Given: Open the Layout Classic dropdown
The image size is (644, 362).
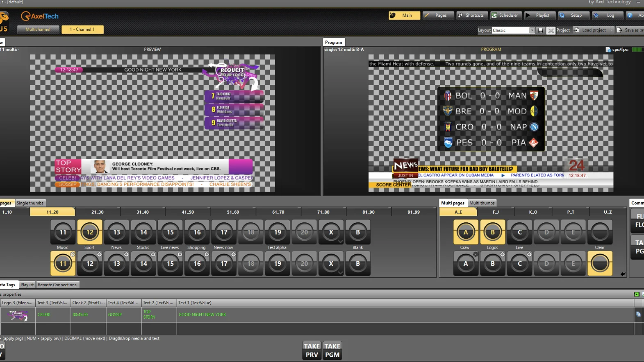Looking at the screenshot, I should coord(532,30).
